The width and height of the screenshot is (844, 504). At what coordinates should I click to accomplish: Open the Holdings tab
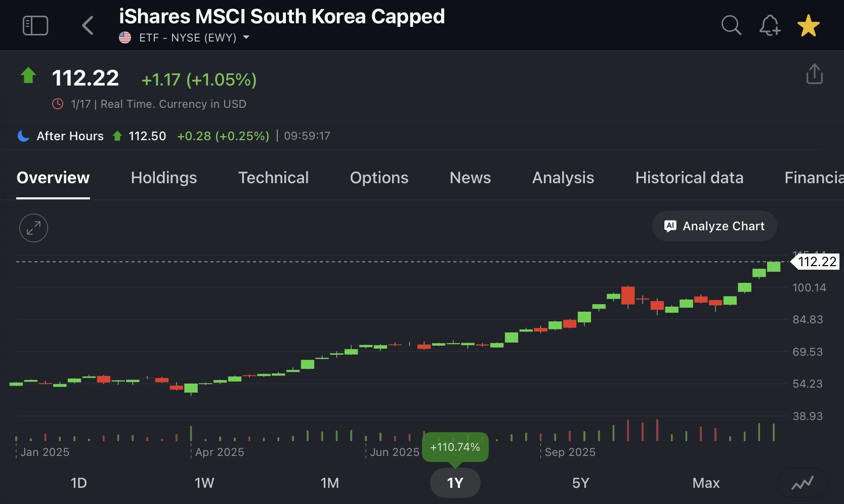pos(163,178)
